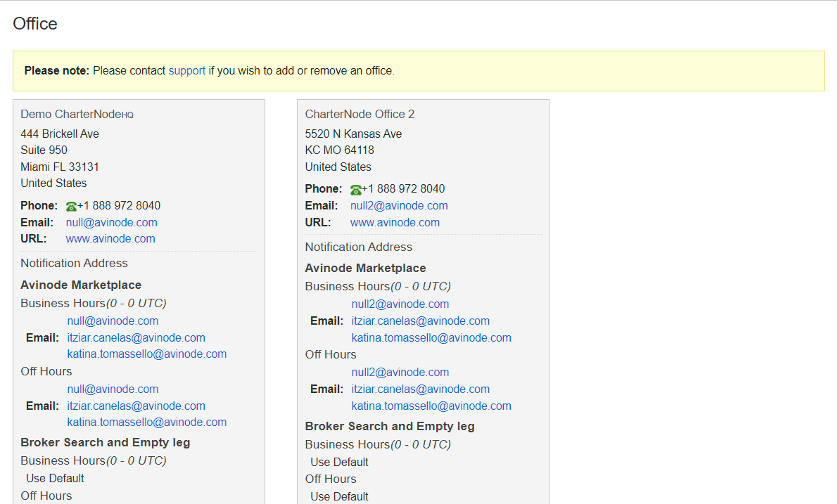Click the Demo CharterNode HQ office title
Viewport: 838px width, 504px height.
click(x=77, y=115)
